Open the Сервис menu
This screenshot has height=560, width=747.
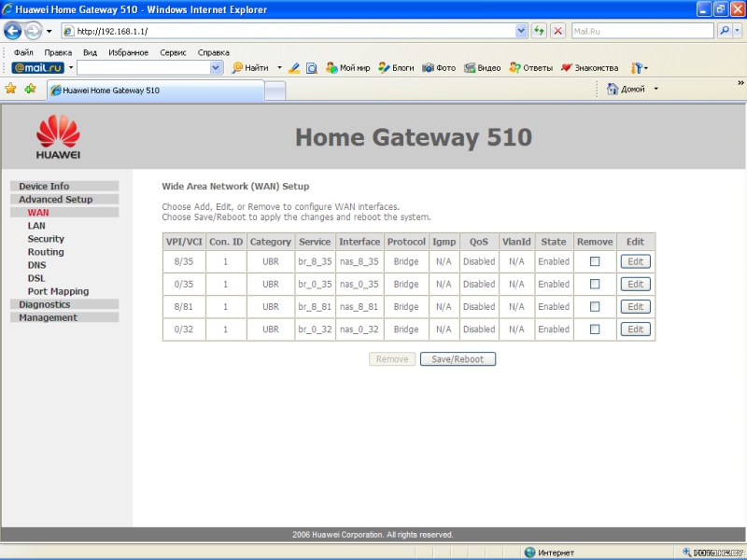click(x=173, y=52)
